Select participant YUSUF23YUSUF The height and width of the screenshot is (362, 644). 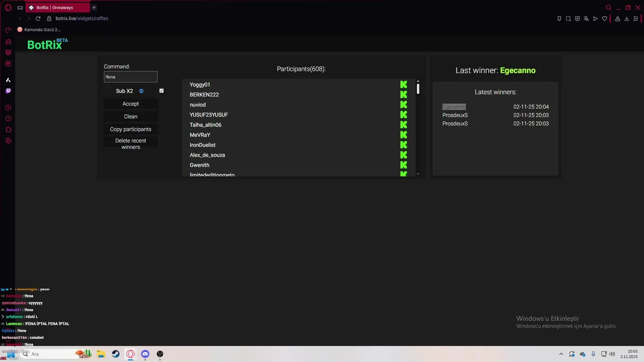click(209, 115)
